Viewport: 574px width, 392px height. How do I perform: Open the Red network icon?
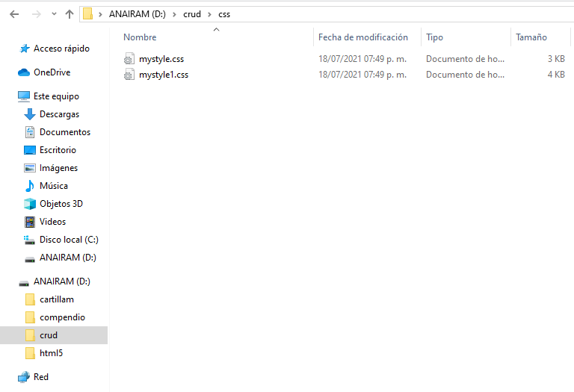click(24, 377)
